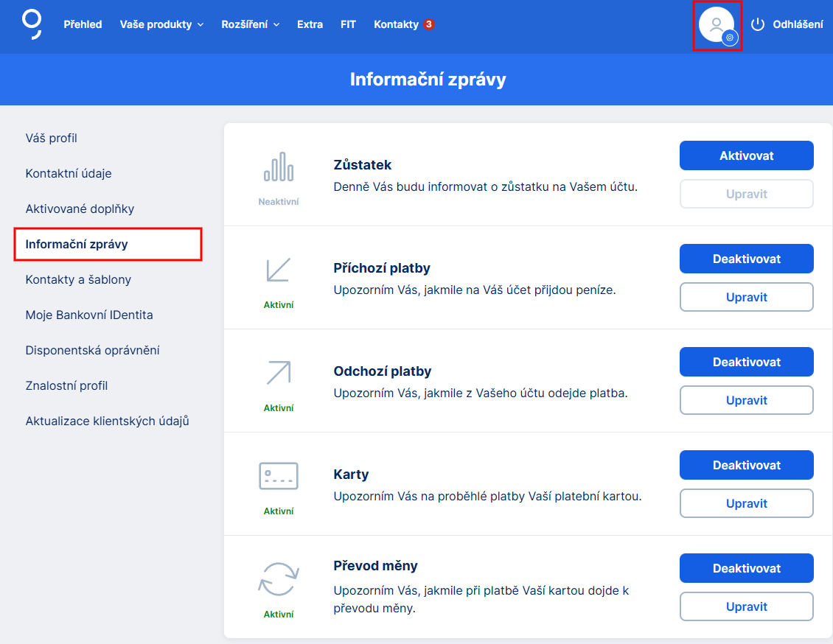
Task: Deactivate Příchozí platby notifications
Action: 746,259
